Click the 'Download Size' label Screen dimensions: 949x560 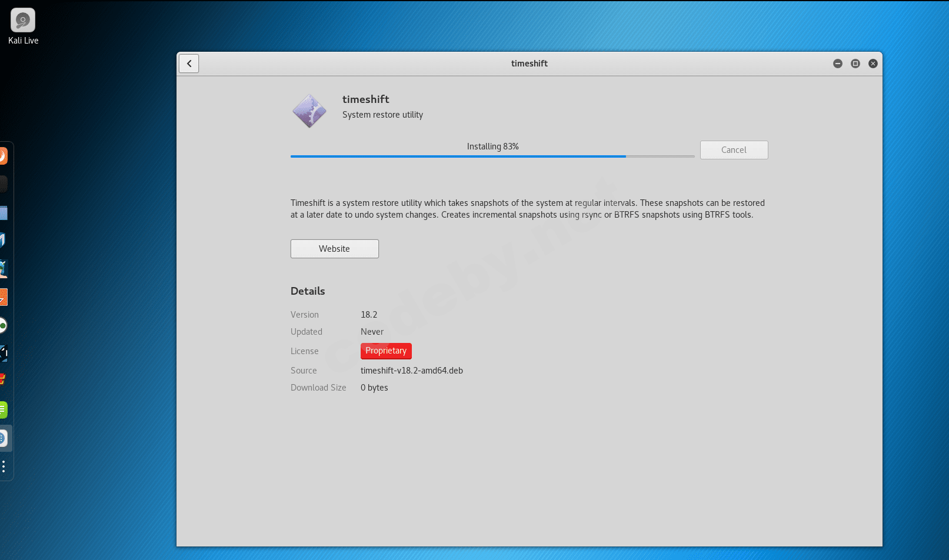click(x=318, y=388)
